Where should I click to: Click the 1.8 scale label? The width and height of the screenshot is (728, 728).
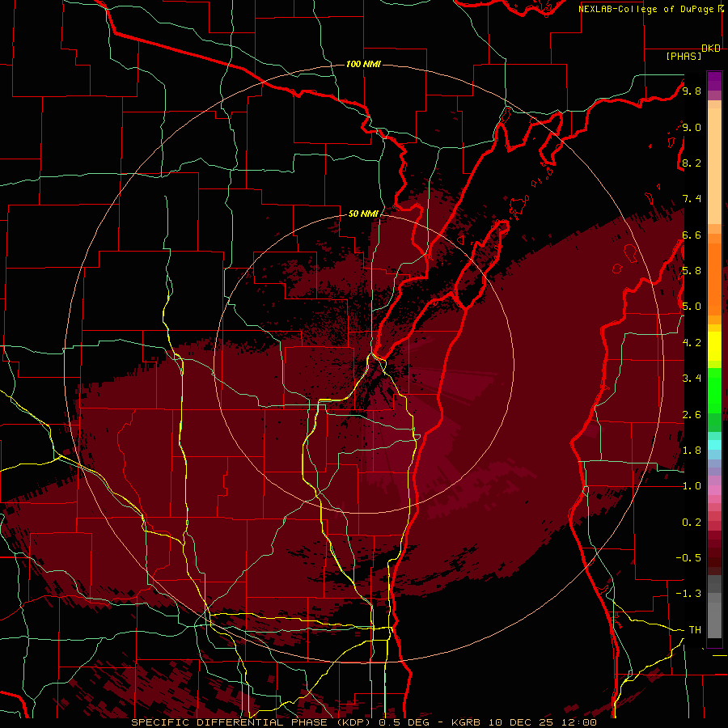point(692,451)
